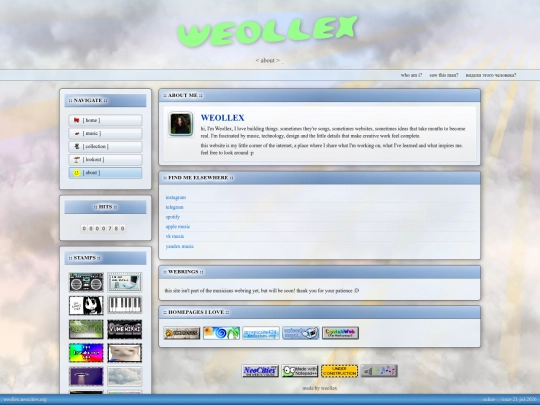Click the red flag icon beside home
The width and height of the screenshot is (540, 405).
76,120
